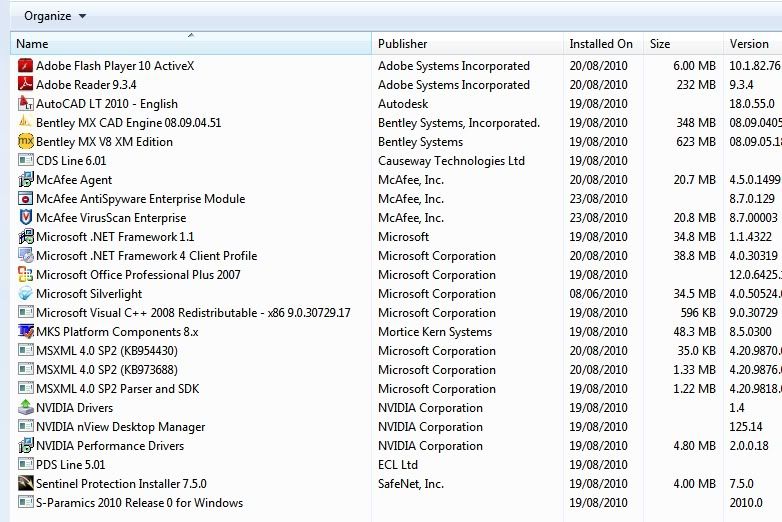Click the size value '232 MB'
The height and width of the screenshot is (522, 782).
[696, 85]
